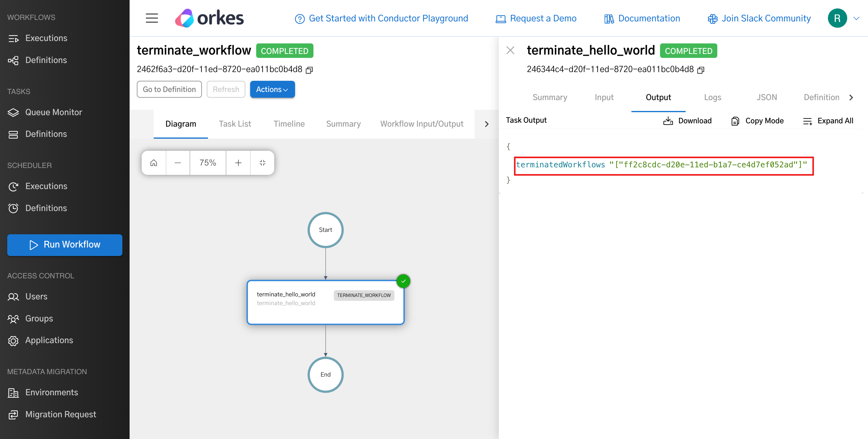Click the Orkes logo
Screen dimensions: 868x439
click(x=209, y=18)
